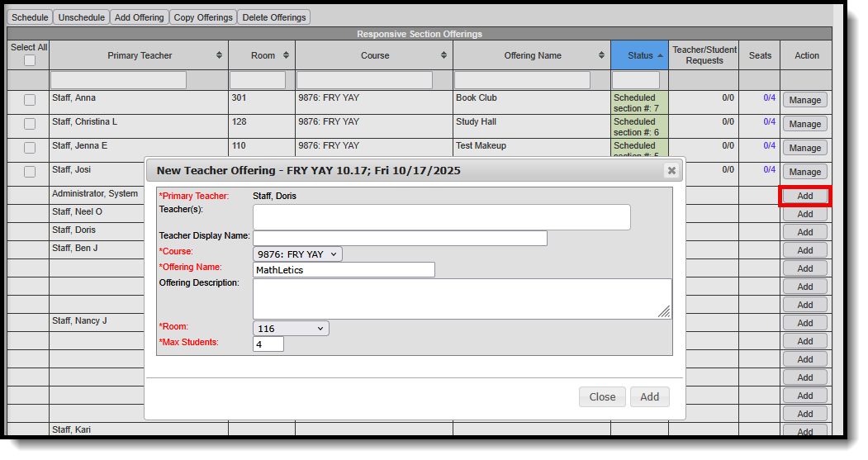Viewport: 868px width, 460px height.
Task: Click Add for Staff, Ben J row
Action: [805, 250]
